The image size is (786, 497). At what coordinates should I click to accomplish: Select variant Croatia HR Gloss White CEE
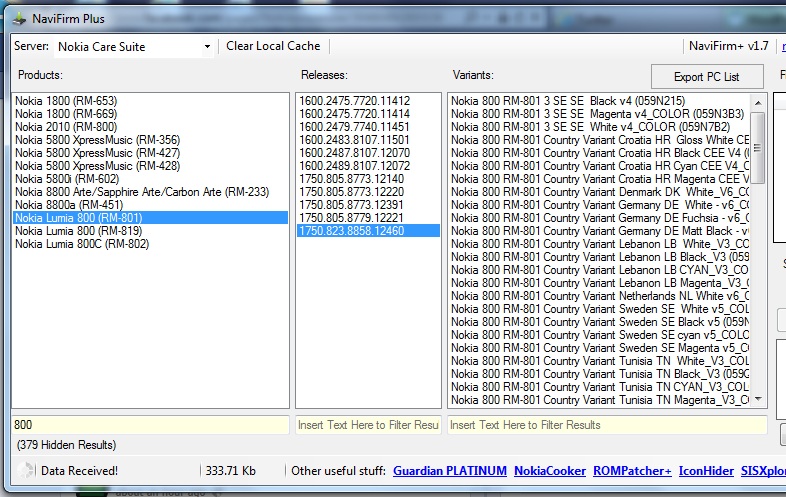pyautogui.click(x=600, y=140)
